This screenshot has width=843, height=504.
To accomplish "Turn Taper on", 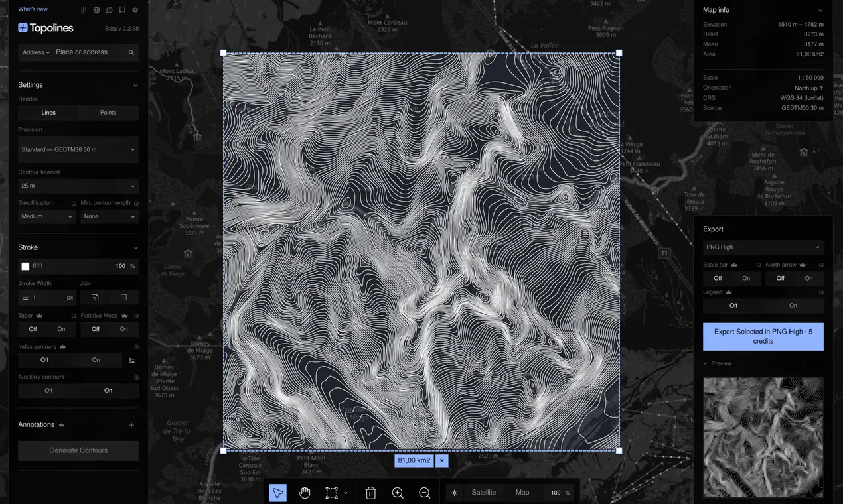I will [x=61, y=329].
